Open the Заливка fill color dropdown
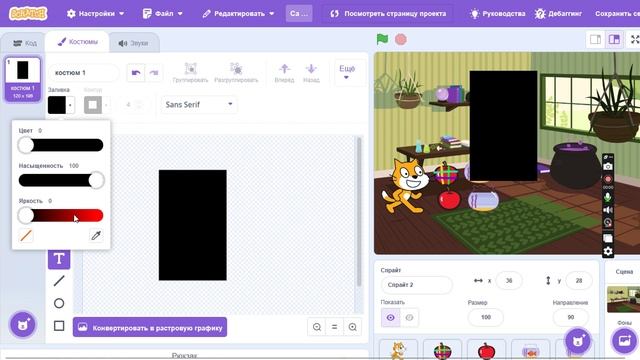640x360 pixels. point(61,105)
